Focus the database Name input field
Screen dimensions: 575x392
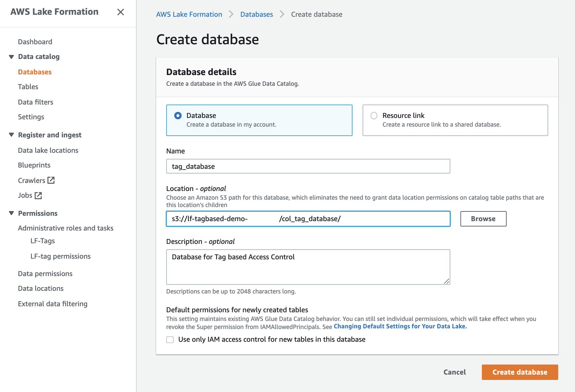point(308,167)
